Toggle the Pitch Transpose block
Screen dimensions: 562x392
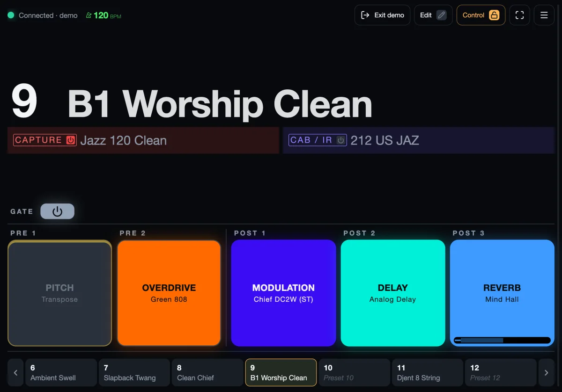(60, 293)
